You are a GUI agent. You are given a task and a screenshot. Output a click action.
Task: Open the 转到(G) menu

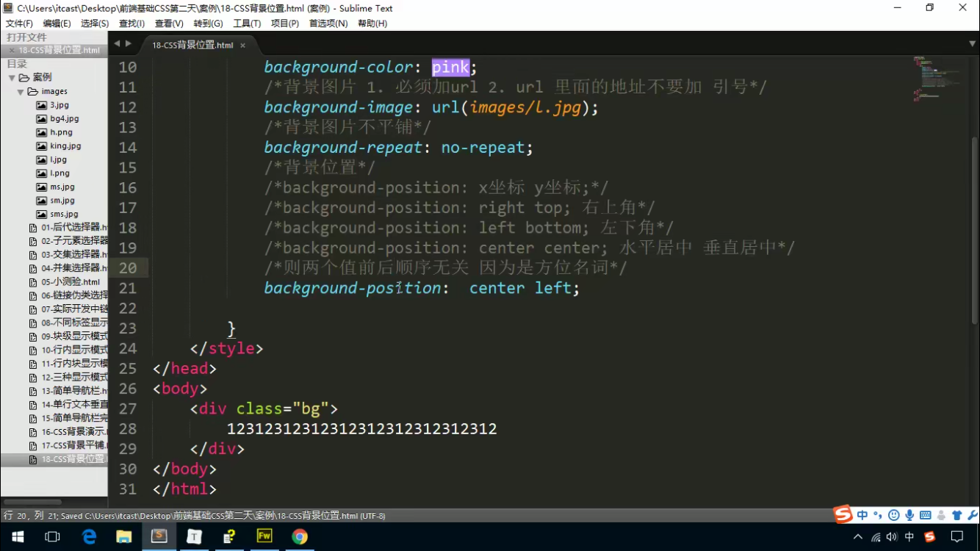(x=208, y=24)
